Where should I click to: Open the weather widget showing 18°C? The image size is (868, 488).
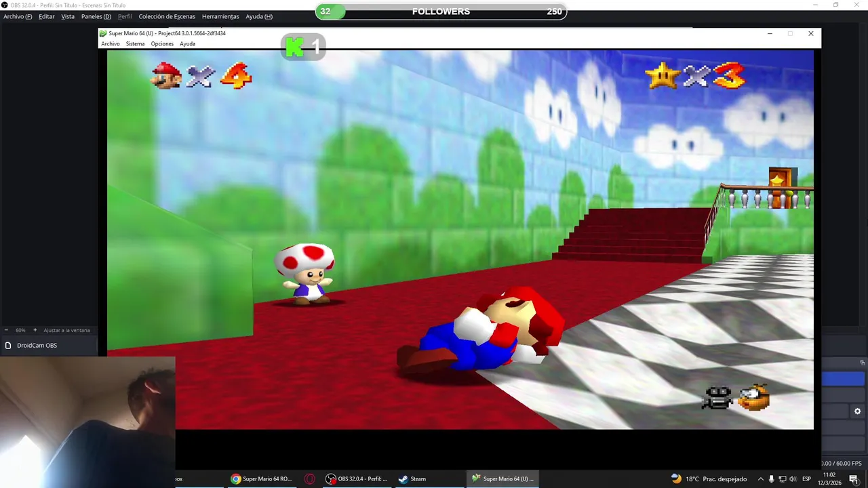(709, 479)
